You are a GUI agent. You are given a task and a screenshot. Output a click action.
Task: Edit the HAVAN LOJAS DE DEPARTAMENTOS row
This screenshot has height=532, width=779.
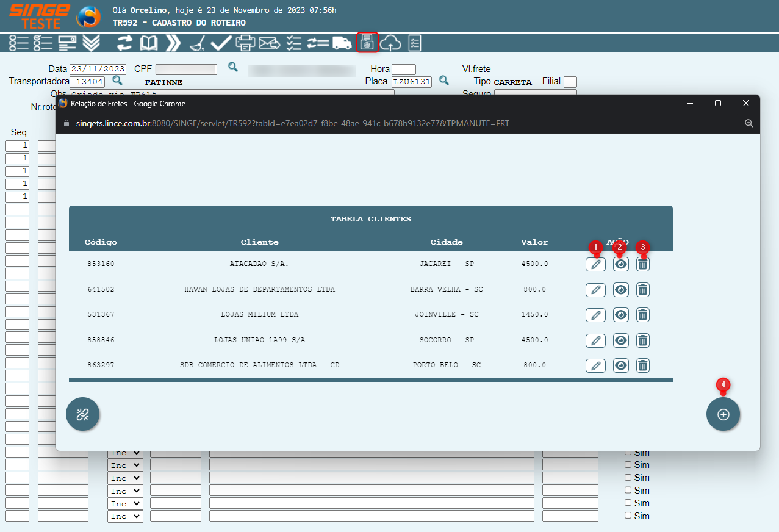(595, 290)
